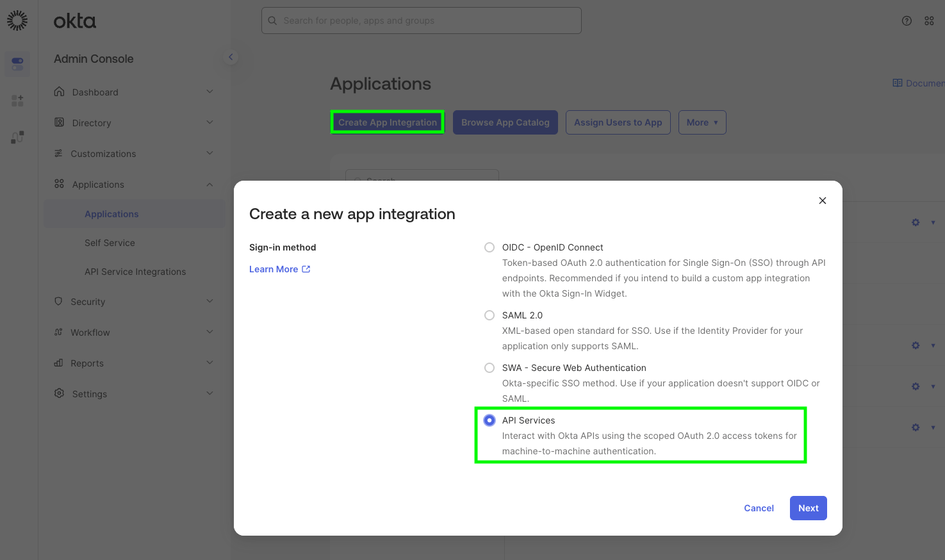This screenshot has width=945, height=560.
Task: Select the API Services radio button
Action: pyautogui.click(x=489, y=420)
